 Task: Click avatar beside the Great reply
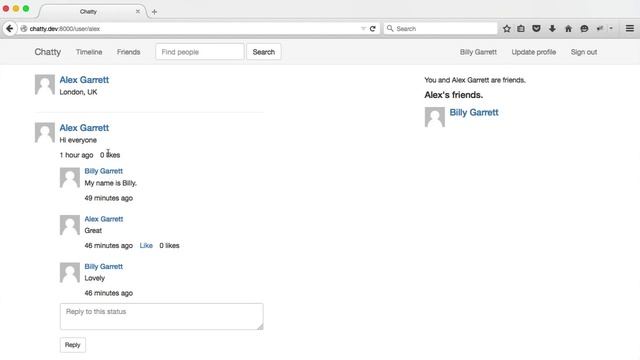[70, 225]
